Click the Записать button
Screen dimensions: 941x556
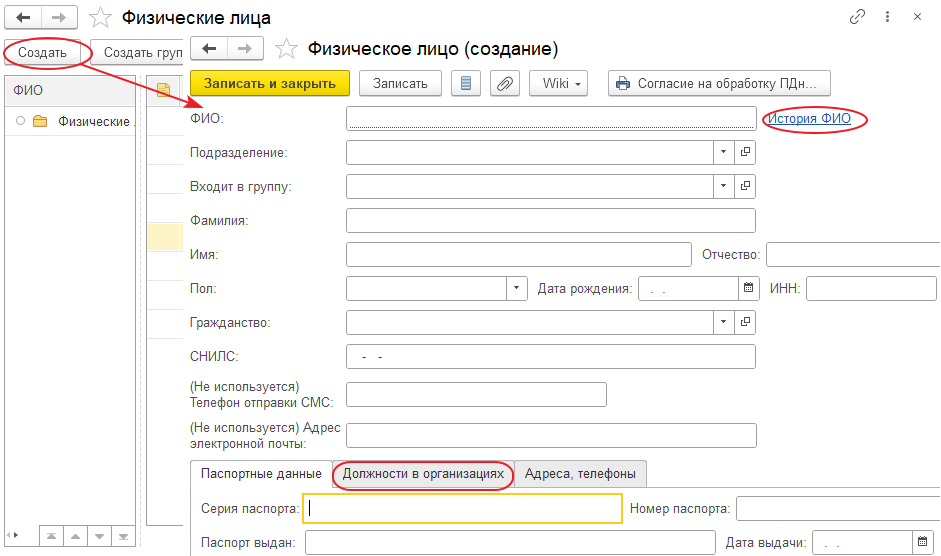pyautogui.click(x=400, y=83)
